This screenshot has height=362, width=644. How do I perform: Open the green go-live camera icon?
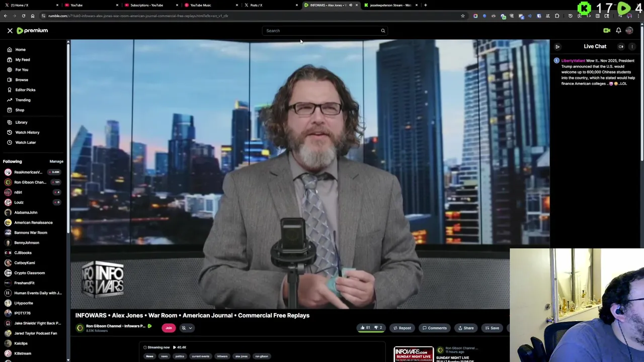tap(607, 31)
